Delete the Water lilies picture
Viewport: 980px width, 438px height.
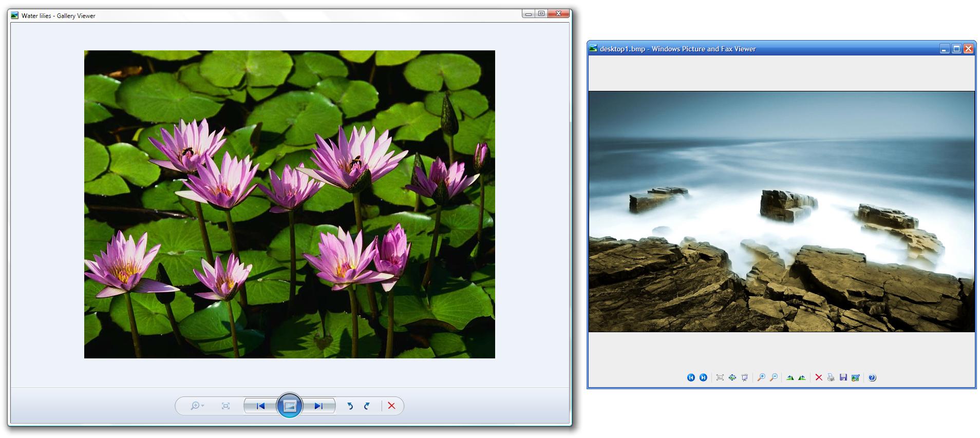391,406
